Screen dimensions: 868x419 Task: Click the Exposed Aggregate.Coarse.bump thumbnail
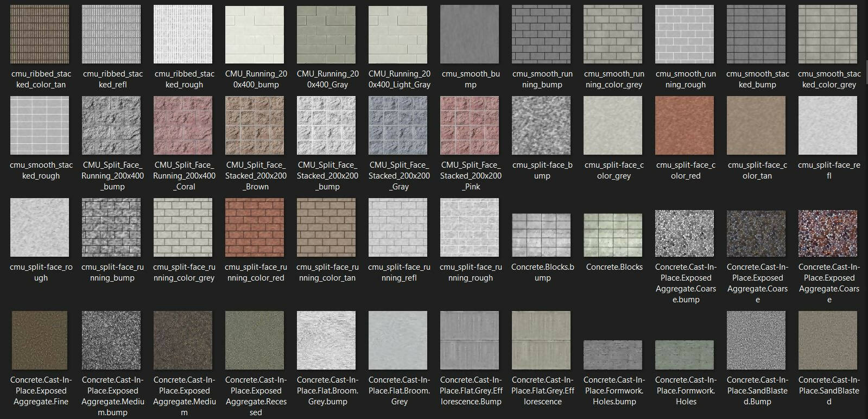(x=685, y=233)
